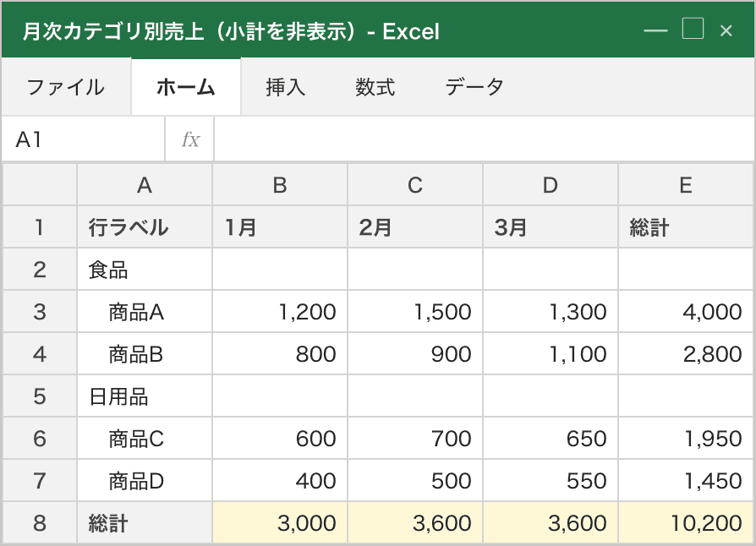Select column D header
The width and height of the screenshot is (756, 546).
[x=551, y=185]
